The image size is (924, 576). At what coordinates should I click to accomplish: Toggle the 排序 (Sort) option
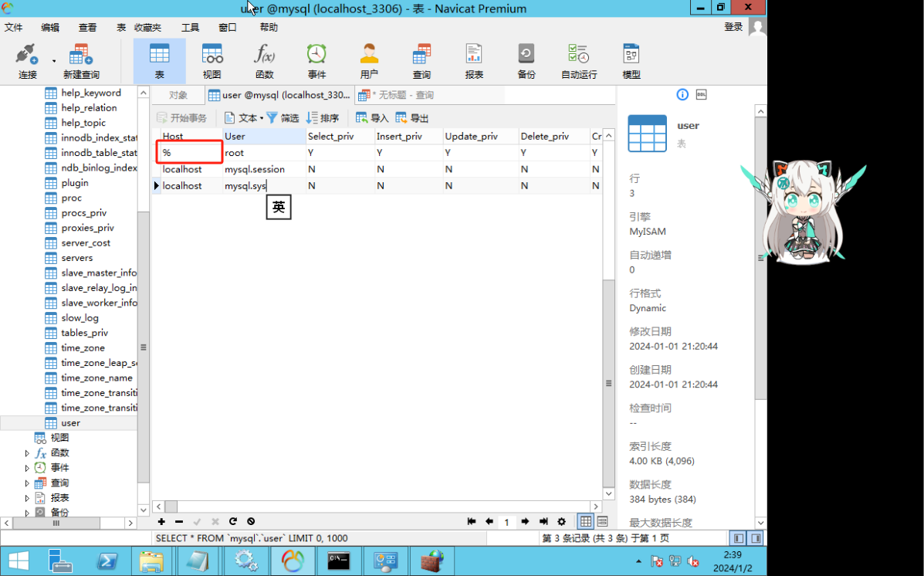(x=323, y=117)
